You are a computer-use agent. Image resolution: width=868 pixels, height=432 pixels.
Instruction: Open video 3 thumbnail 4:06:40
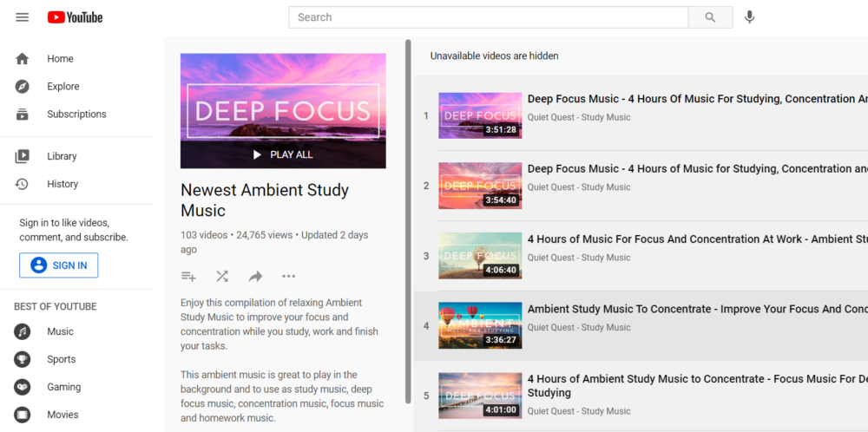(x=480, y=256)
